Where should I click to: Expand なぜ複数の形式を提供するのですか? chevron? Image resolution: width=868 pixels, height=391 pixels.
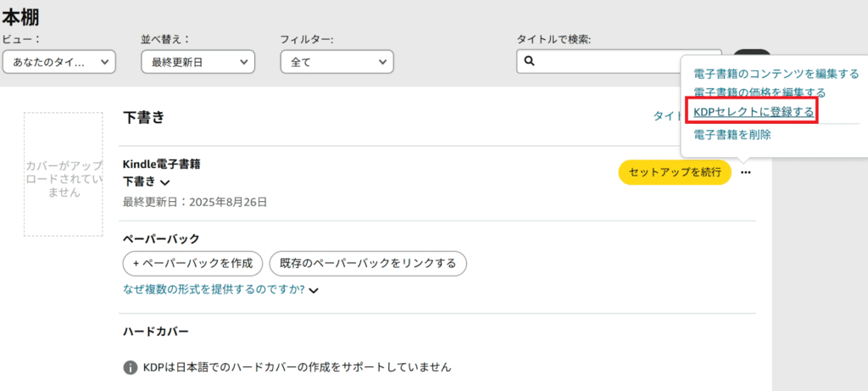click(314, 290)
